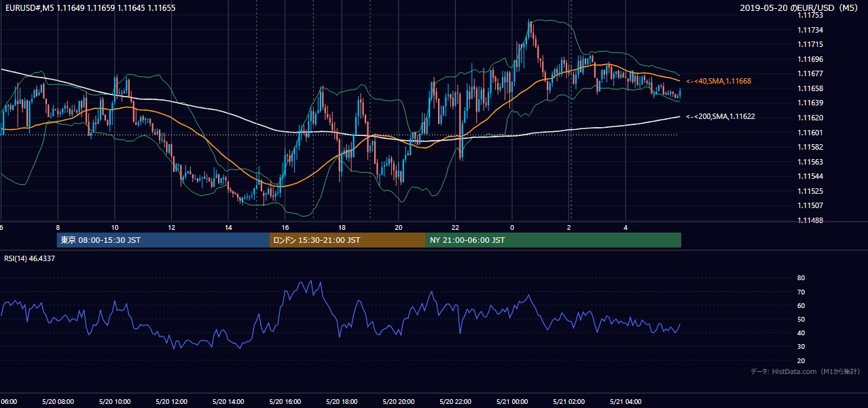Click the 5/21 04:00 bottom time label
The width and height of the screenshot is (868, 408).
(x=626, y=401)
